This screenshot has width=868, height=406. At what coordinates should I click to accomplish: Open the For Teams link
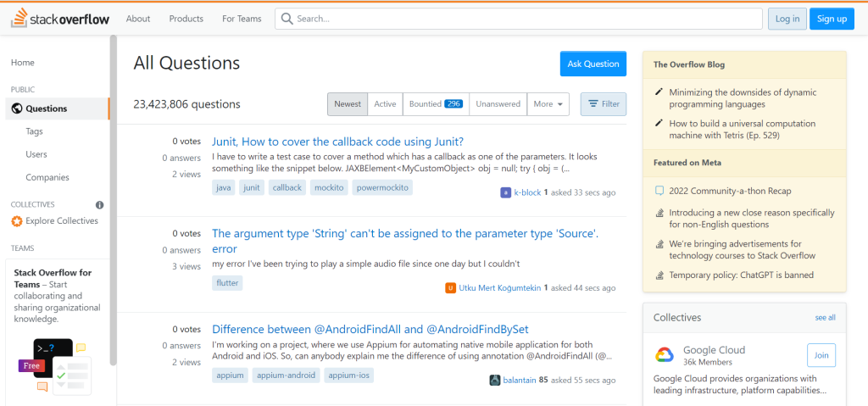coord(242,19)
